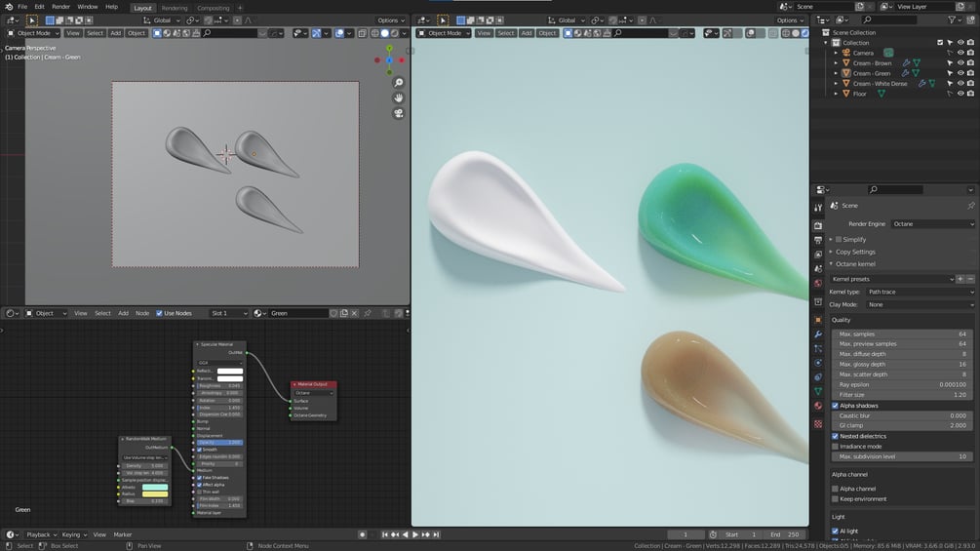The width and height of the screenshot is (980, 551).
Task: Enable the Simplify checkbox
Action: pyautogui.click(x=839, y=239)
